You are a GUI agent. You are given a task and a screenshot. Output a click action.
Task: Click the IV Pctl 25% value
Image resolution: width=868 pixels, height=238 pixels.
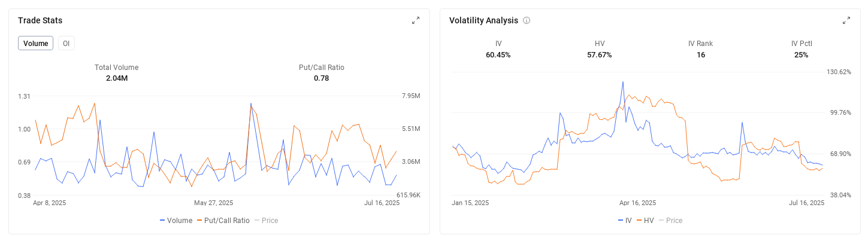click(x=802, y=55)
